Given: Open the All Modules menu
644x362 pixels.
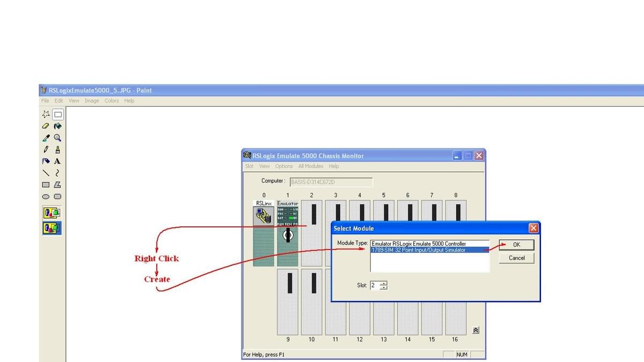Looking at the screenshot, I should tap(310, 166).
